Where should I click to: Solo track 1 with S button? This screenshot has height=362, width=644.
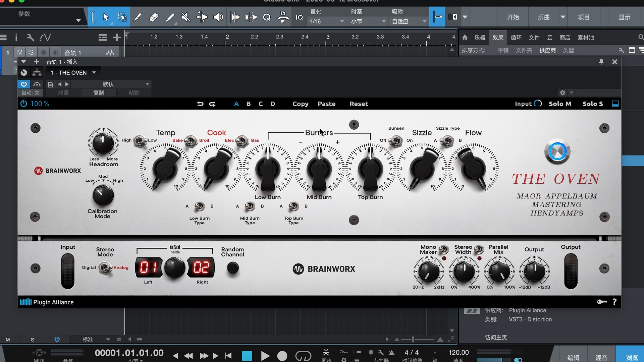31,53
